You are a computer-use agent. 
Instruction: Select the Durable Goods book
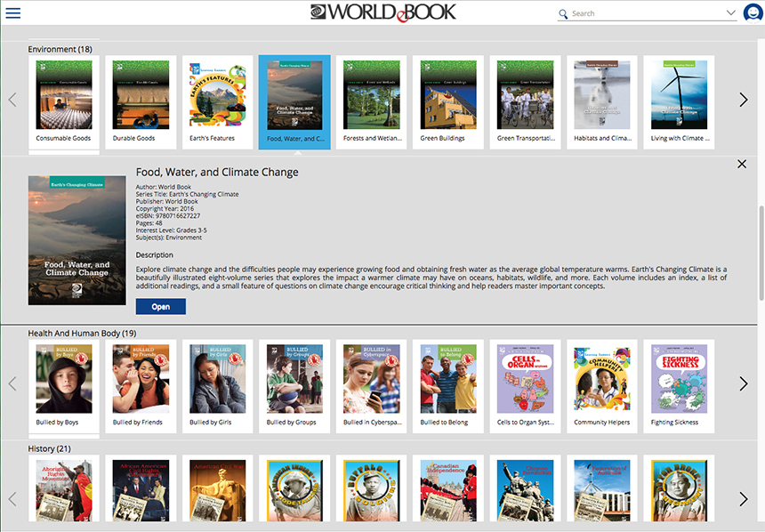(141, 102)
